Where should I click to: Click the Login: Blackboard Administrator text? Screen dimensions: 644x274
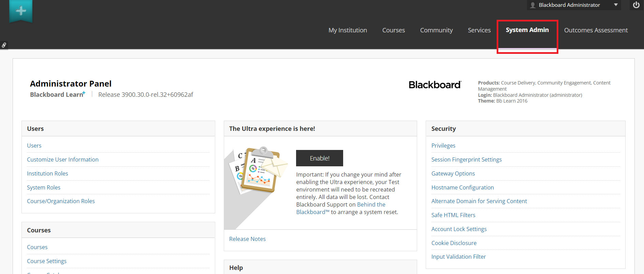(x=530, y=95)
